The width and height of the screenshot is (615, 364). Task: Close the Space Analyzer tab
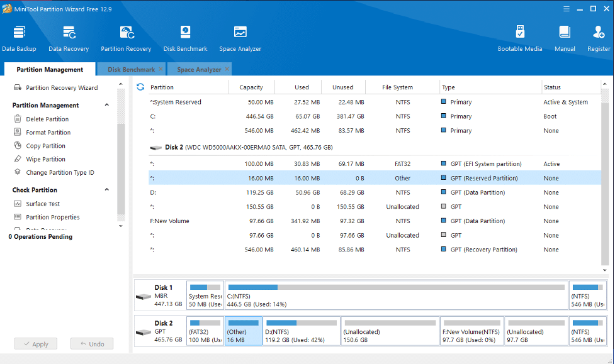pos(227,69)
